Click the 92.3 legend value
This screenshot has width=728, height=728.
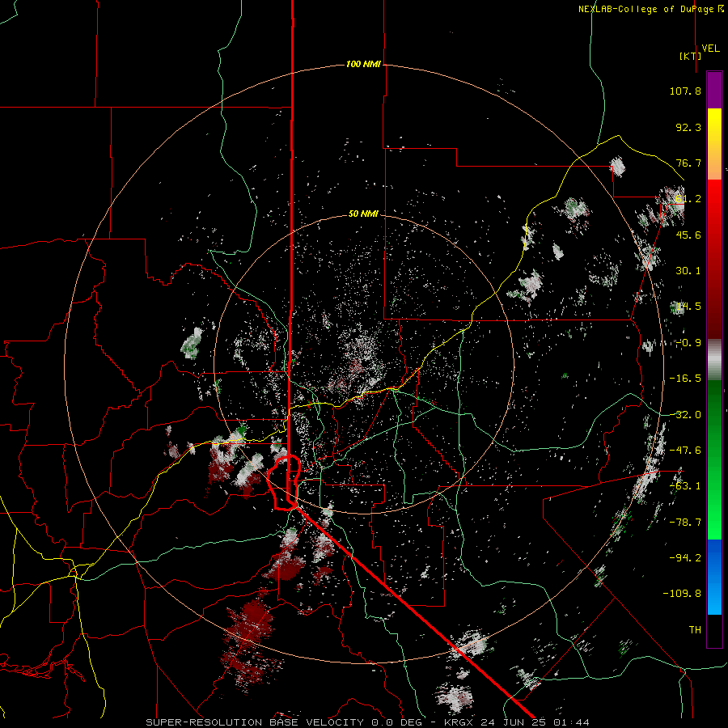[688, 127]
